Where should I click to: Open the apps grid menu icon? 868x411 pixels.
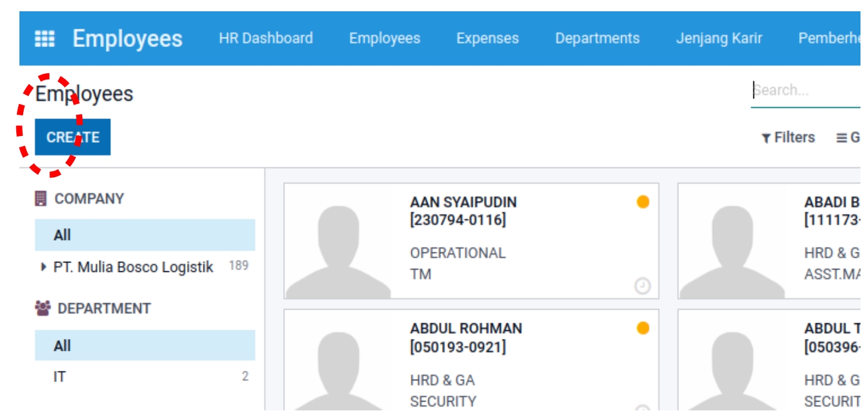point(44,39)
